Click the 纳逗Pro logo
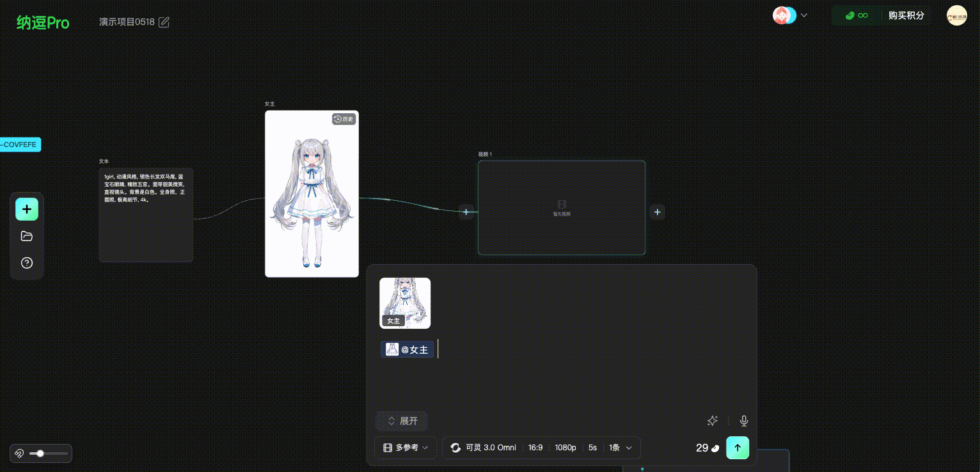The height and width of the screenshot is (472, 980). [43, 22]
